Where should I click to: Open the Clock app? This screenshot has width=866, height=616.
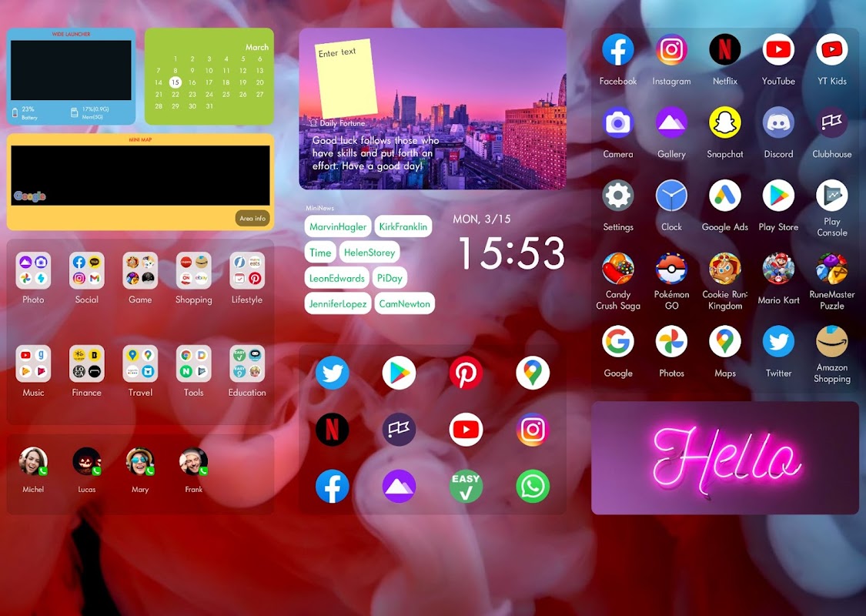pos(671,196)
